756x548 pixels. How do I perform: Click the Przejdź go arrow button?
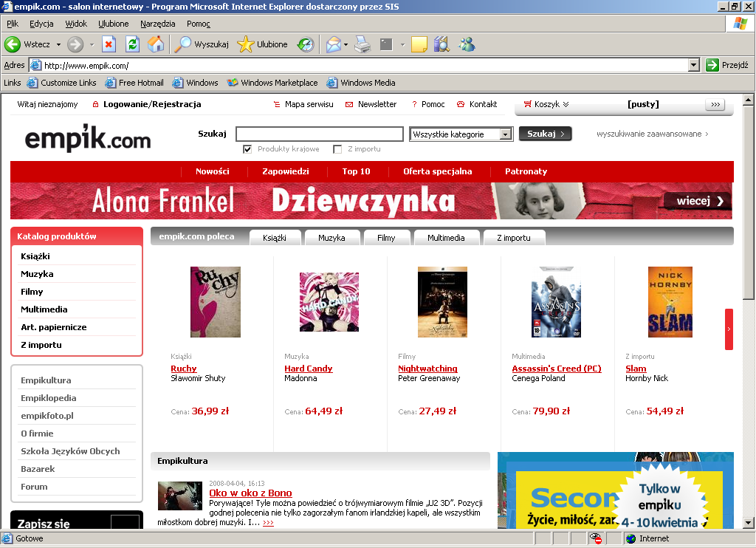(727, 65)
